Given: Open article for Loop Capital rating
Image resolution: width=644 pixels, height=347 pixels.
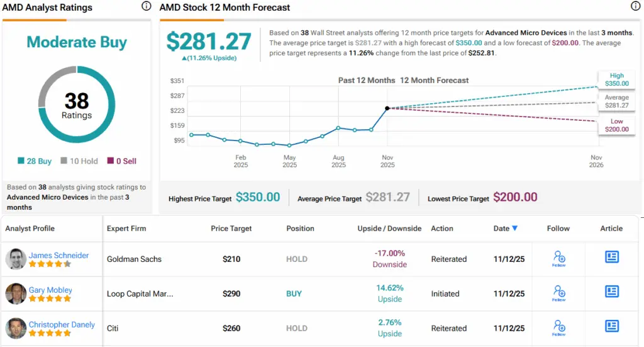Looking at the screenshot, I should point(611,292).
